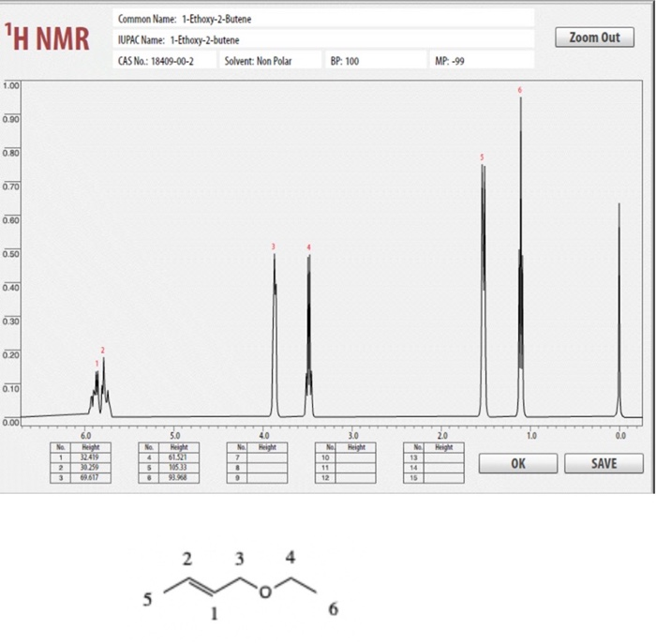
Task: Click the height value 30.259 cell
Action: coord(90,468)
